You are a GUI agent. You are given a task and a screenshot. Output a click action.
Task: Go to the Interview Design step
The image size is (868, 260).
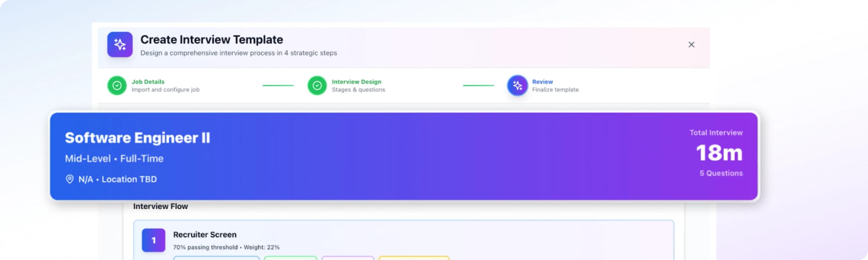coord(356,82)
